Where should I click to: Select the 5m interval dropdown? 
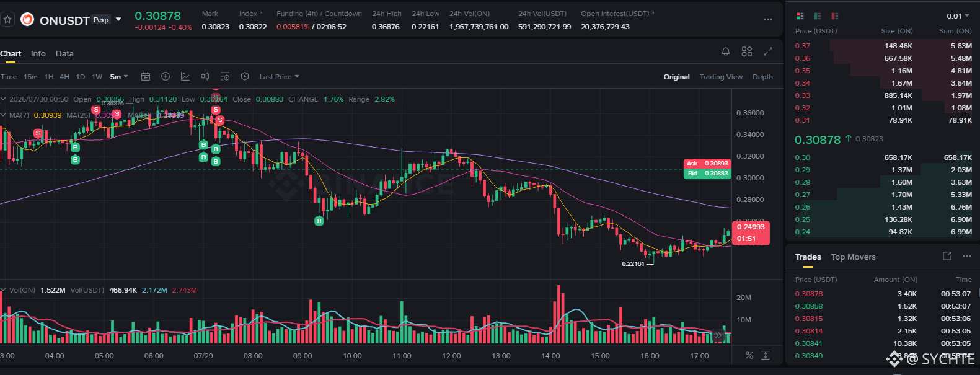[119, 77]
